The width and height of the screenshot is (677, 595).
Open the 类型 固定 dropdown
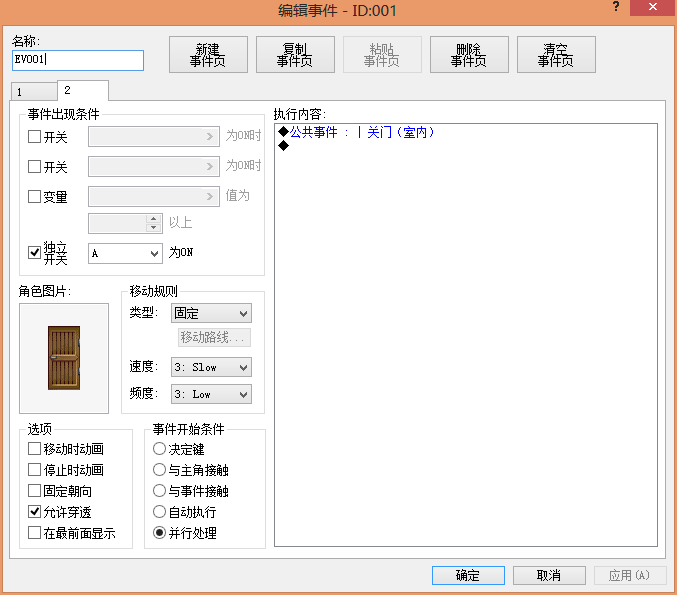(x=211, y=313)
